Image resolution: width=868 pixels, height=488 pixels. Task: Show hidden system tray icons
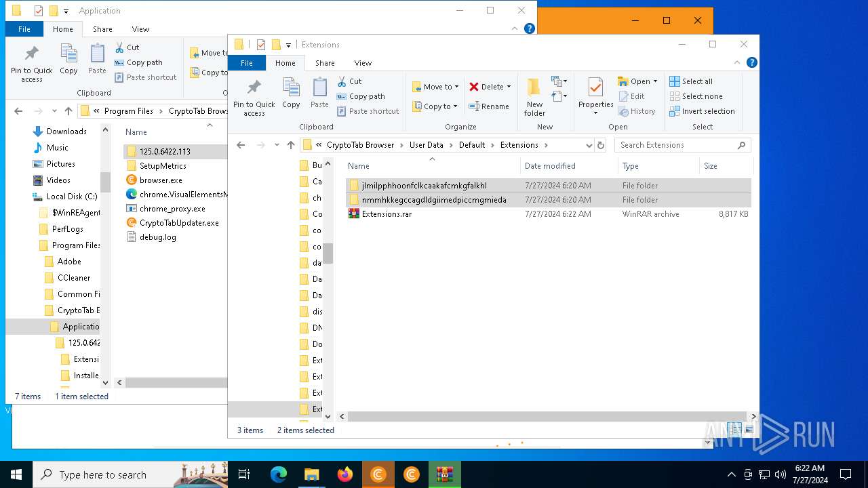point(731,474)
